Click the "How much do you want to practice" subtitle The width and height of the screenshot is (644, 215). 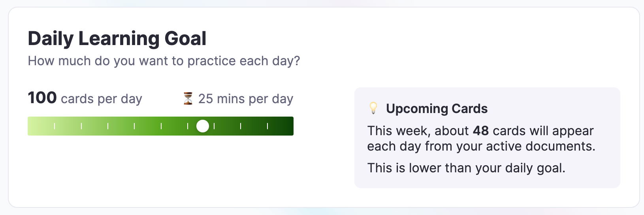point(164,61)
